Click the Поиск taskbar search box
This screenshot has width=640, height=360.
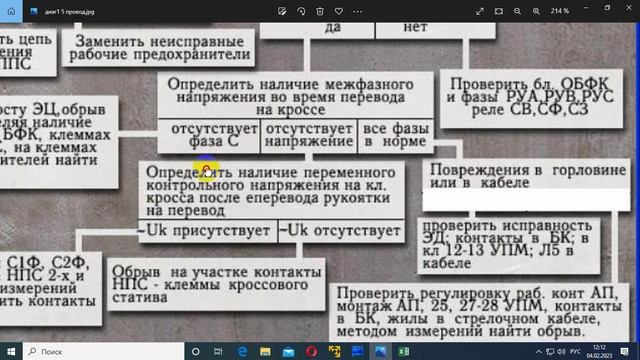pos(104,351)
